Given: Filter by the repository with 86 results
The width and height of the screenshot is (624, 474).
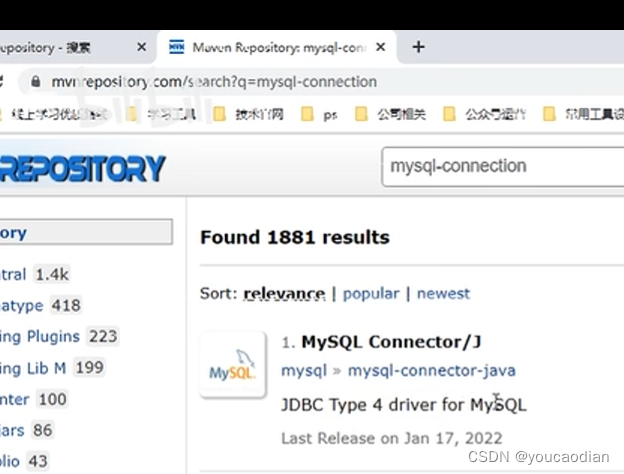Looking at the screenshot, I should point(26,430).
